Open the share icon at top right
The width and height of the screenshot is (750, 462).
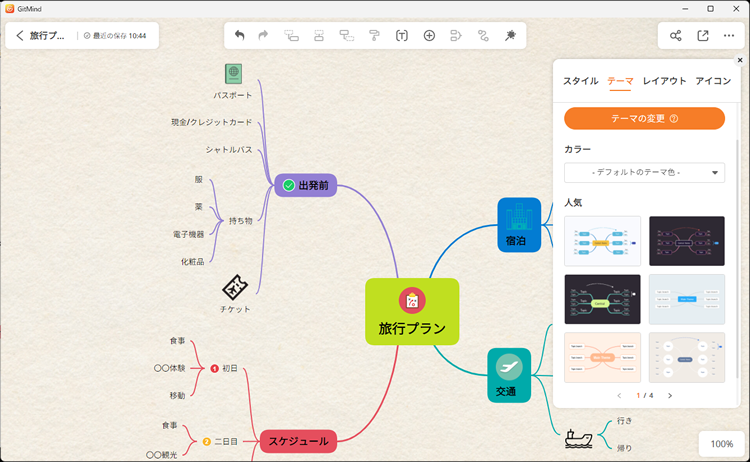676,35
